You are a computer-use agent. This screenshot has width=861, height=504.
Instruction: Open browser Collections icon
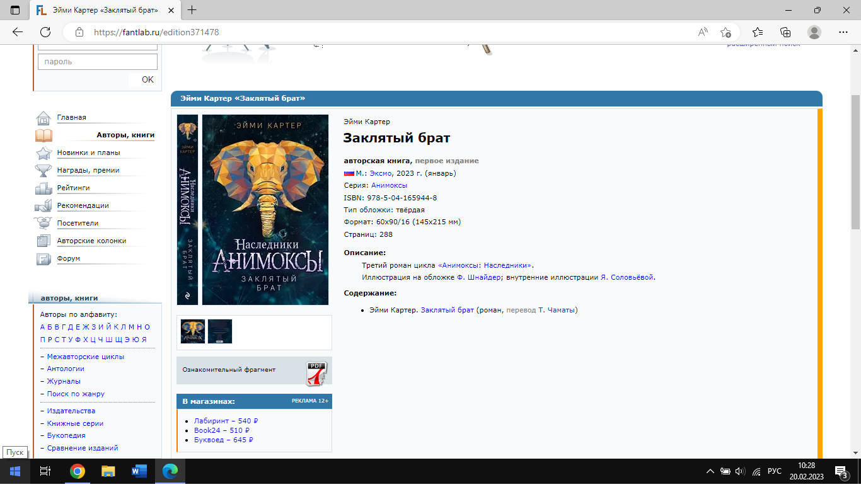pyautogui.click(x=785, y=32)
